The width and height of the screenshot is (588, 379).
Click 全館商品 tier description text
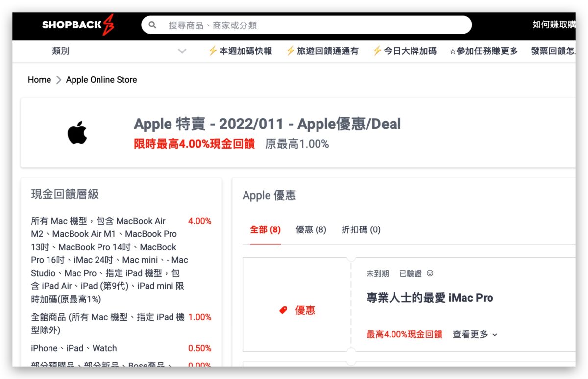(108, 324)
